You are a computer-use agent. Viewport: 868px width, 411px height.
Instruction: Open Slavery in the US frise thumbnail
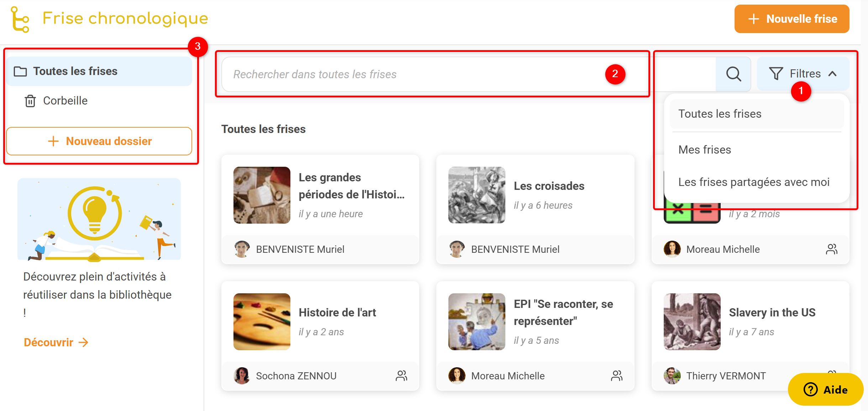tap(692, 322)
